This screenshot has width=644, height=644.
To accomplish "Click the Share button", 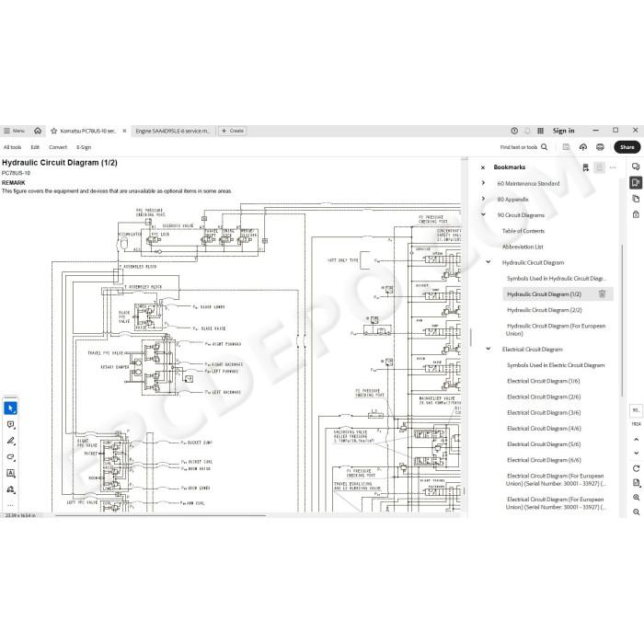I will [x=627, y=147].
